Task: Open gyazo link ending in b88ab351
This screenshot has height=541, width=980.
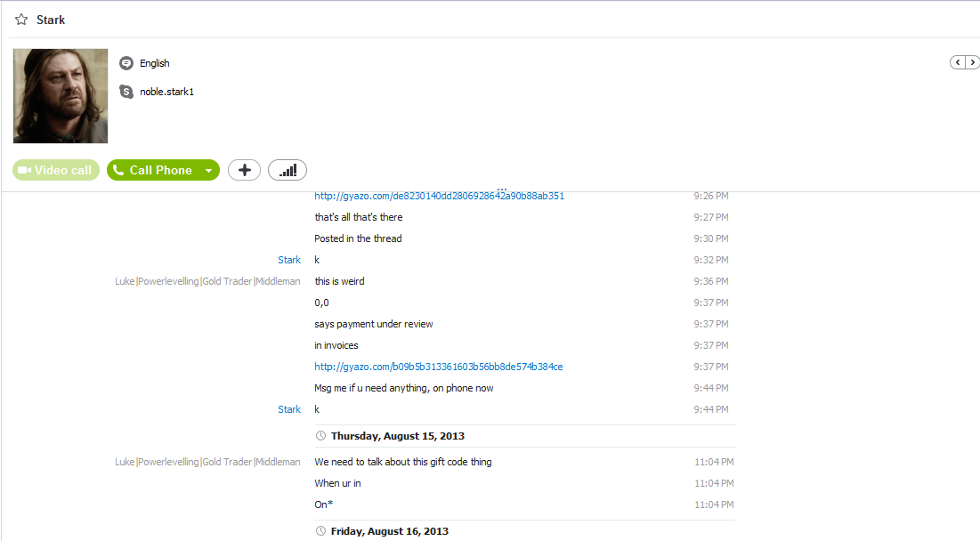Action: click(x=440, y=196)
